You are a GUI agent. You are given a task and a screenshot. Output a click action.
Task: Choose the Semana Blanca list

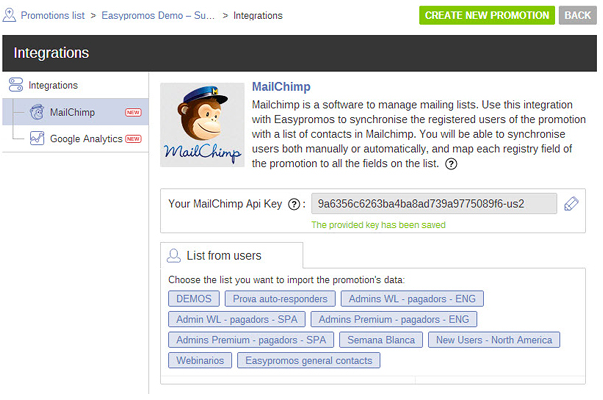click(x=381, y=340)
